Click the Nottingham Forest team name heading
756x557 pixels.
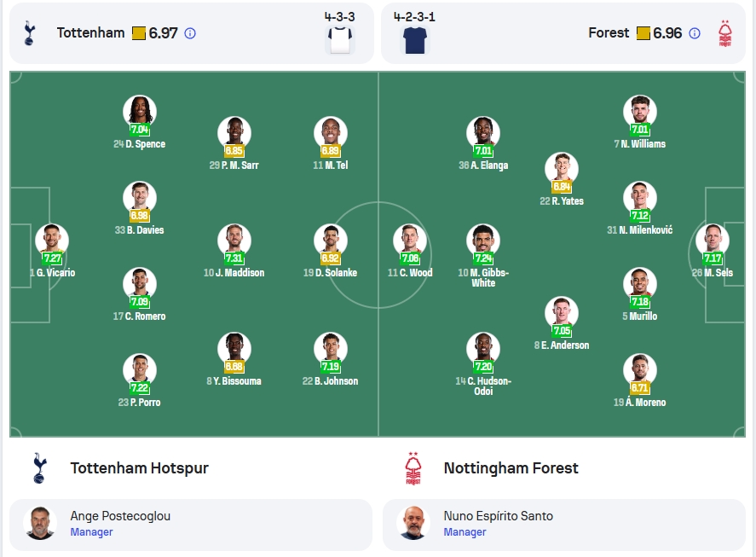coord(511,468)
